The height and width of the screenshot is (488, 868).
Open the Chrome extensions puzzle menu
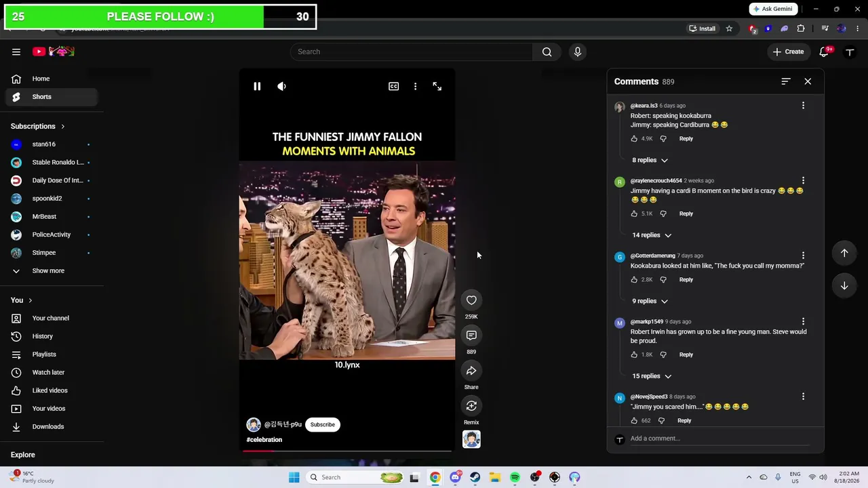pyautogui.click(x=801, y=28)
